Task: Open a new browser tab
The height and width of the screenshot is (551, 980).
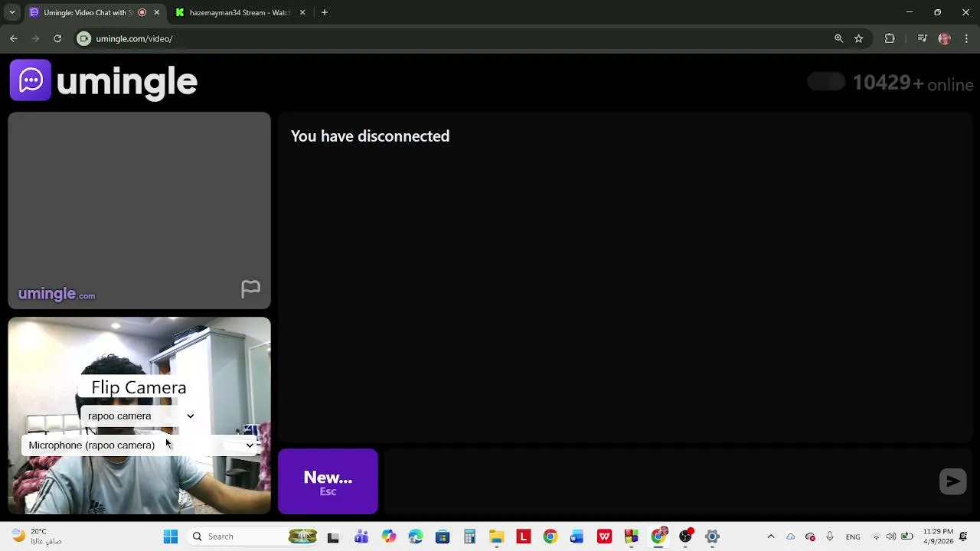Action: [325, 12]
